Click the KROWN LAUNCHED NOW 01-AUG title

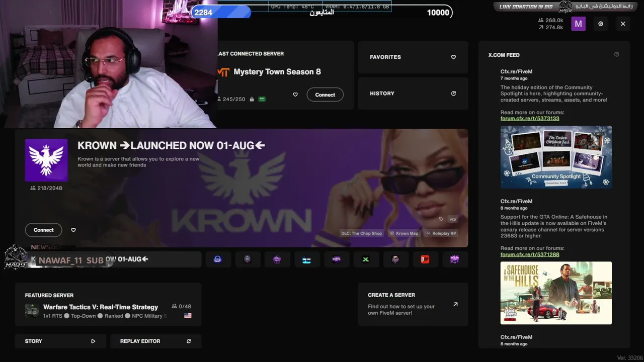point(171,146)
